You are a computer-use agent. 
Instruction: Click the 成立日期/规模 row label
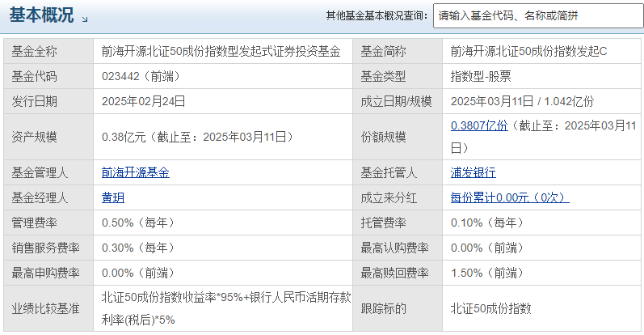pyautogui.click(x=396, y=101)
